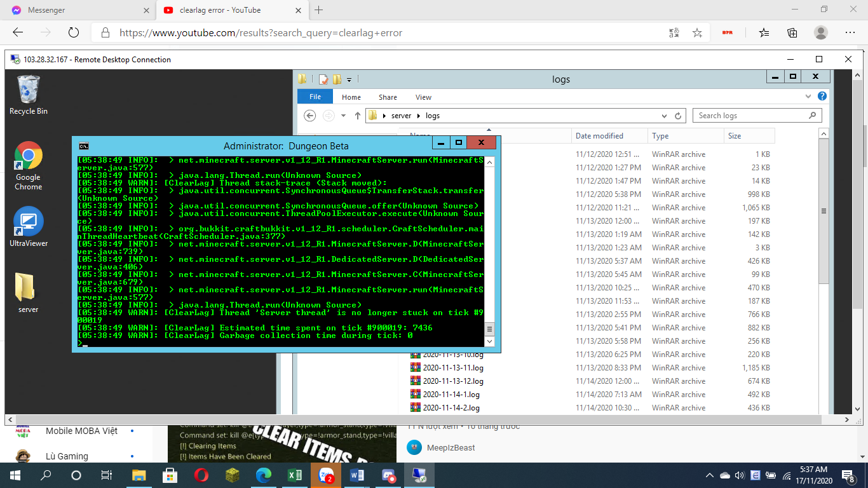Click the Windows Start button
868x488 pixels.
pyautogui.click(x=15, y=475)
